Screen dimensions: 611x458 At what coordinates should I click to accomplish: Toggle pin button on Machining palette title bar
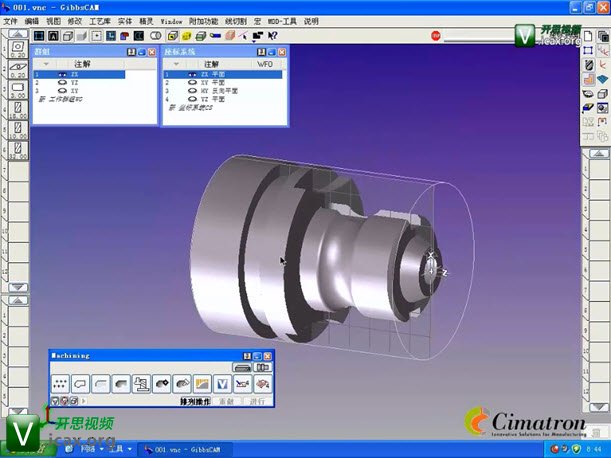click(x=247, y=356)
